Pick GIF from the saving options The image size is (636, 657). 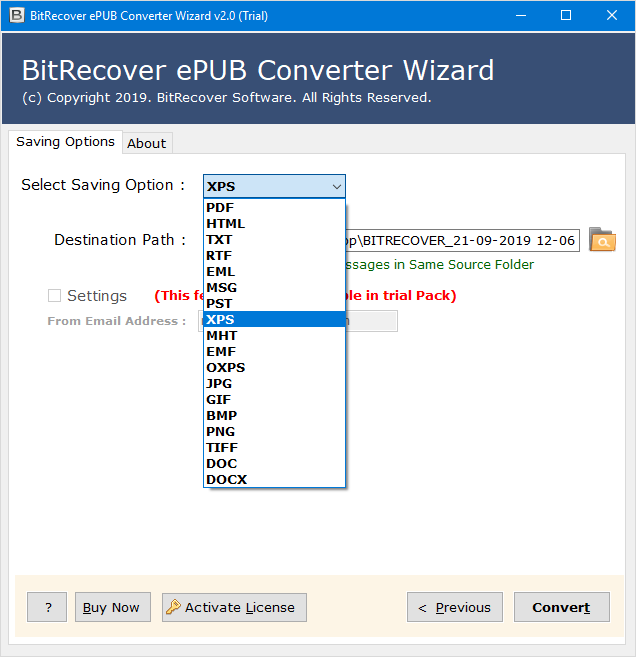(274, 399)
